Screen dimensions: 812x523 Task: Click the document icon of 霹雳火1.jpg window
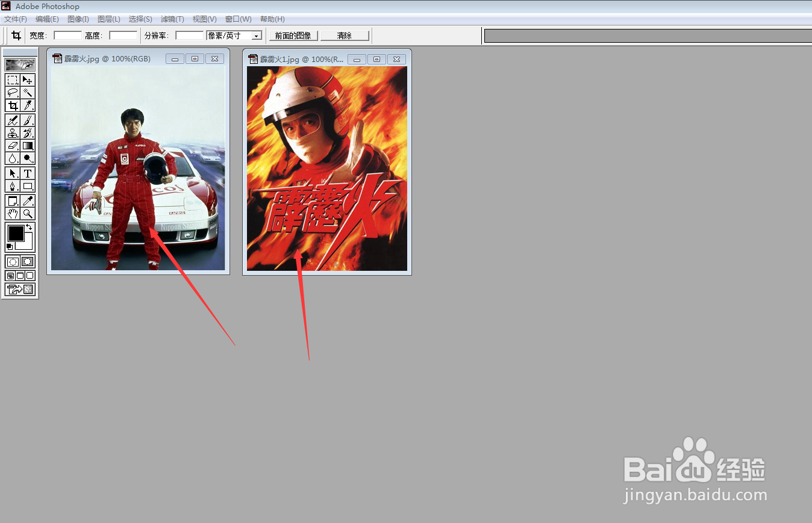click(253, 59)
